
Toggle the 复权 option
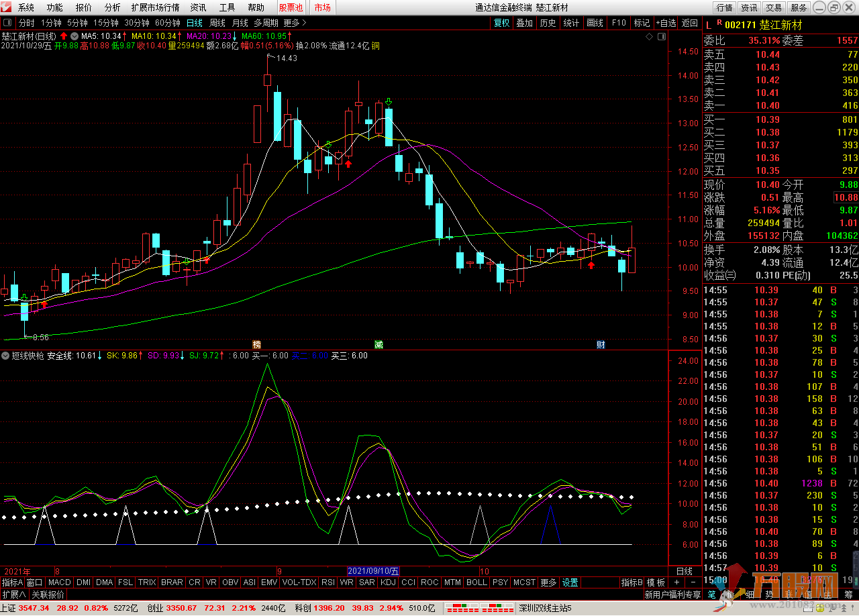pos(501,23)
